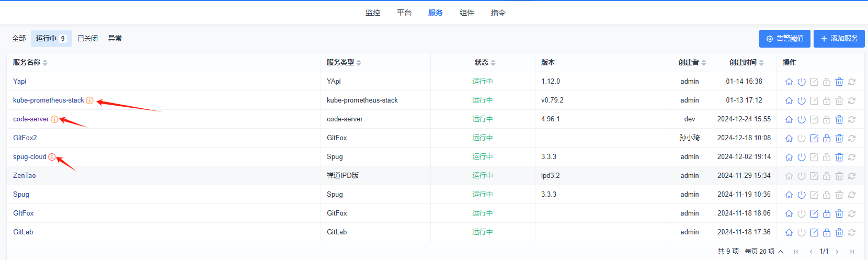Image resolution: width=868 pixels, height=260 pixels.
Task: Click the power icon for kube-prometheus-stack
Action: point(802,100)
